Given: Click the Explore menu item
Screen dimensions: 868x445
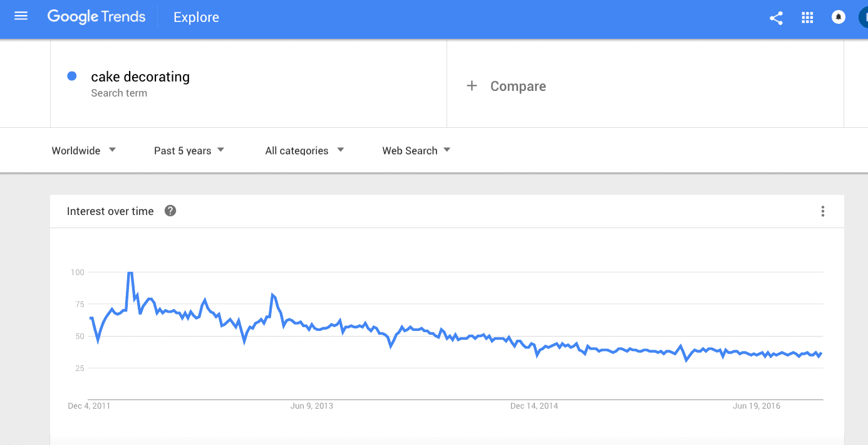Looking at the screenshot, I should pos(196,18).
